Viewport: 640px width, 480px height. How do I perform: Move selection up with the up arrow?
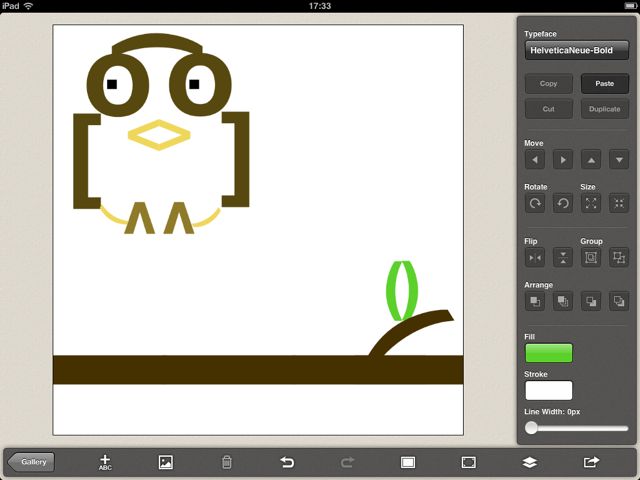tap(591, 160)
